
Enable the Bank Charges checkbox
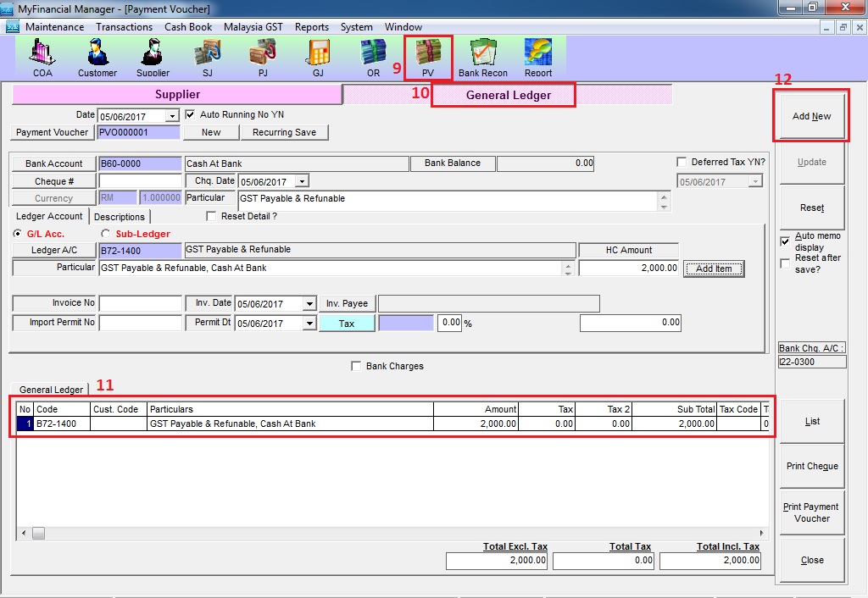tap(356, 367)
